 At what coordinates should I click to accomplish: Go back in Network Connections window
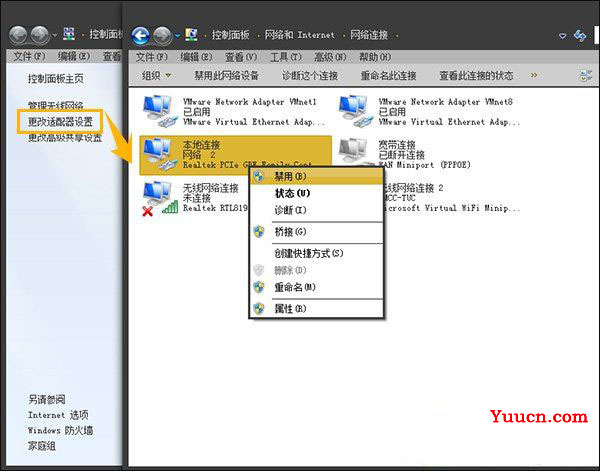140,36
